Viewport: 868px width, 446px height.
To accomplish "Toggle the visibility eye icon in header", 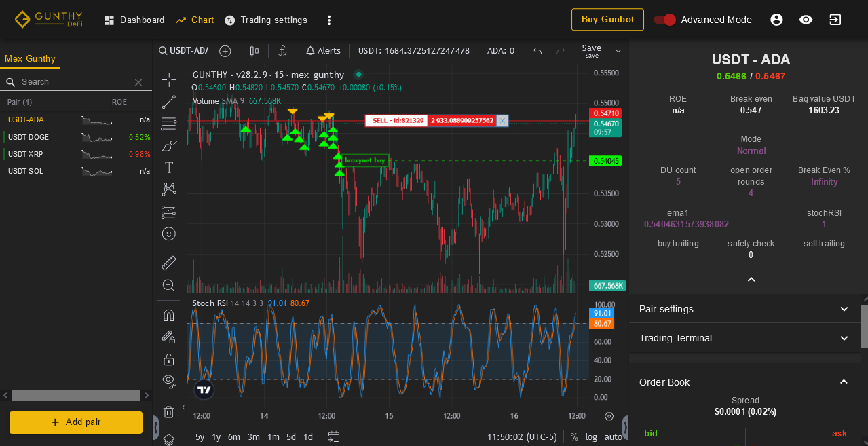I will (x=806, y=20).
